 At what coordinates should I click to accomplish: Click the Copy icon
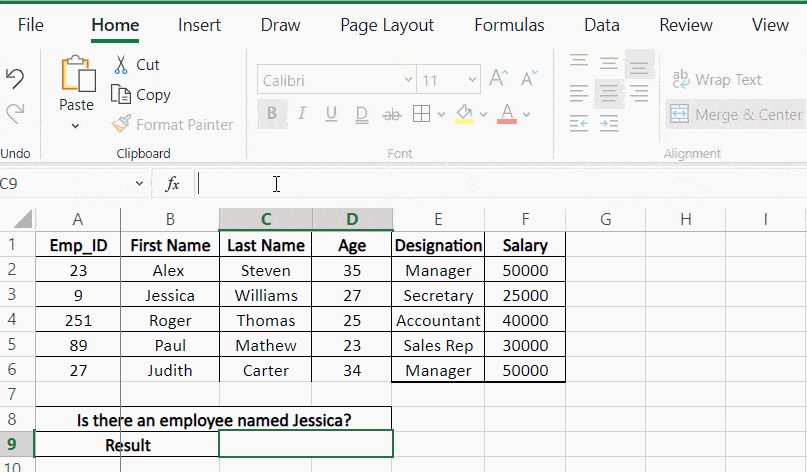click(x=121, y=95)
